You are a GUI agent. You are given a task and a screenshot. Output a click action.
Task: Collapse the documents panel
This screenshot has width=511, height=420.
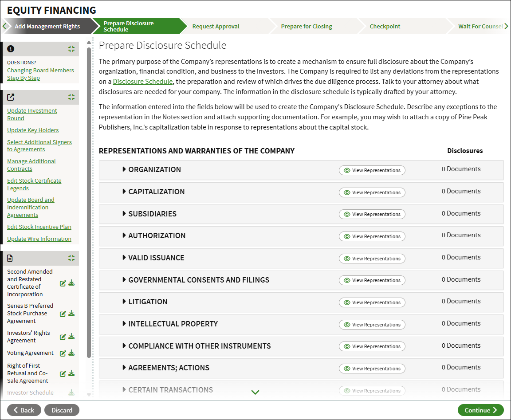coord(71,258)
